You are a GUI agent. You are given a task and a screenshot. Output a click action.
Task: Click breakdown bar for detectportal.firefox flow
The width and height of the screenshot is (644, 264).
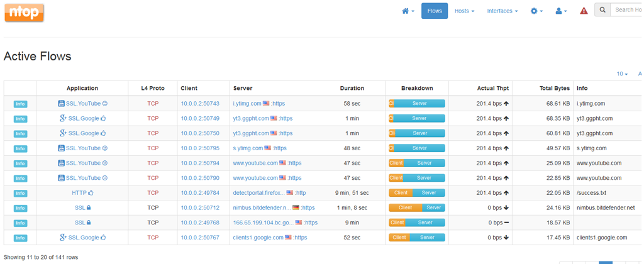pos(417,192)
